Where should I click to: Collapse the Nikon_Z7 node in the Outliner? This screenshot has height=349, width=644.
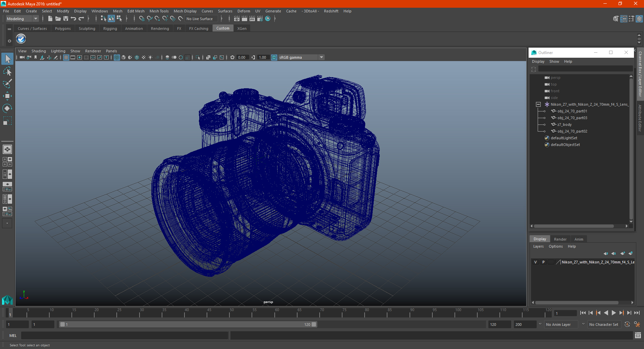click(x=538, y=104)
